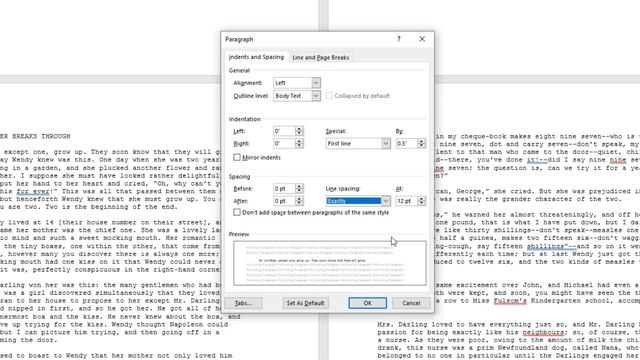640x360 pixels.
Task: Click the Right indentation field
Action: (x=284, y=144)
